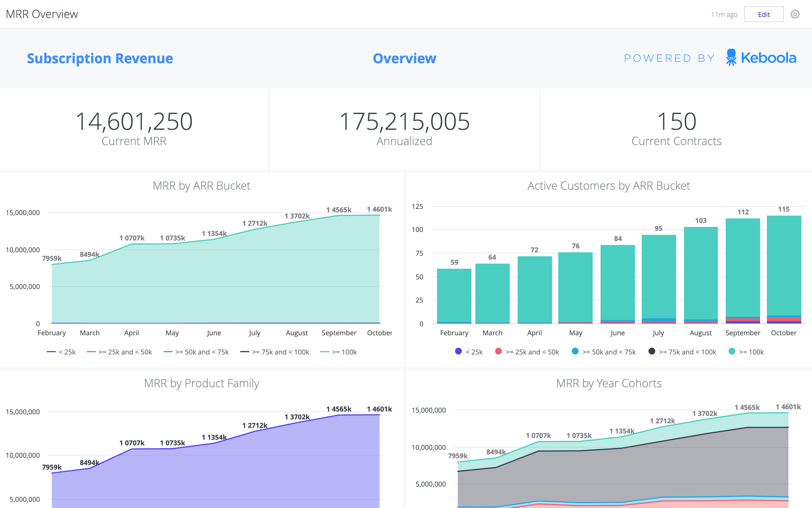Viewport: 812px width, 508px height.
Task: Click the 'Active Customers by ARR Bucket' title
Action: tap(609, 186)
